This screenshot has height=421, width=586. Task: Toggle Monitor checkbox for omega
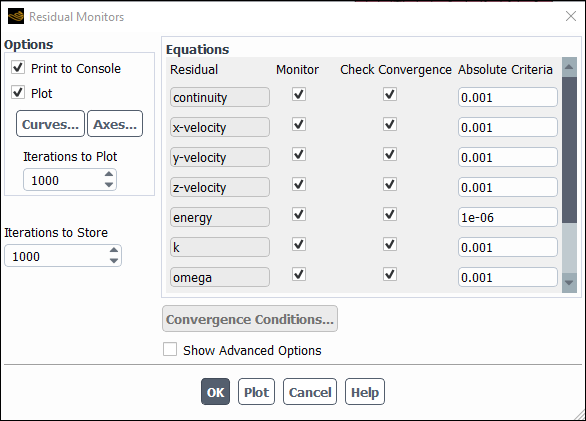(299, 274)
